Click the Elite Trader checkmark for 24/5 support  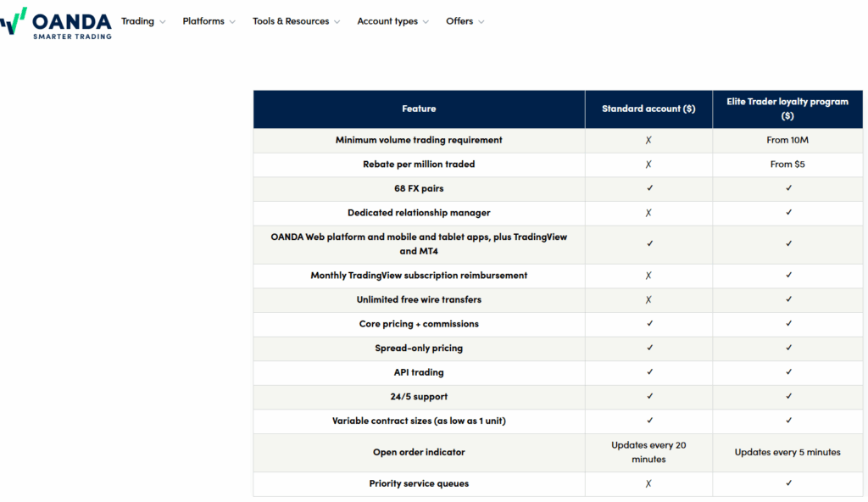click(789, 396)
